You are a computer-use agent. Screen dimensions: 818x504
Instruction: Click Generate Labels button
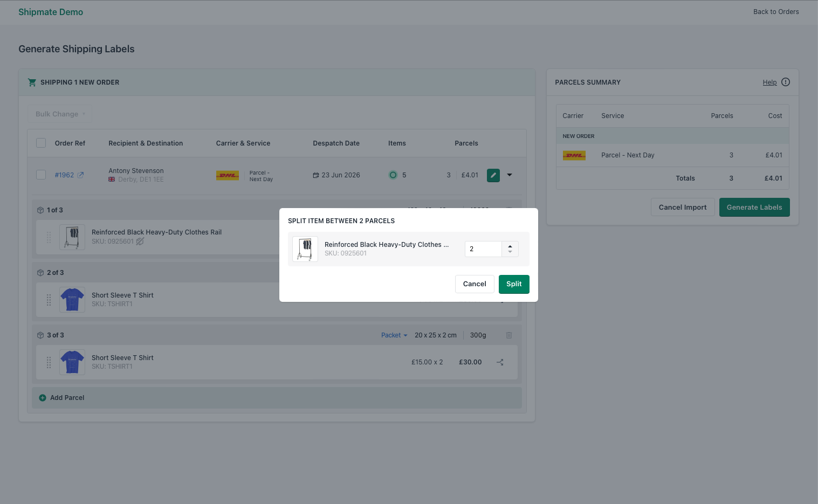tap(754, 208)
